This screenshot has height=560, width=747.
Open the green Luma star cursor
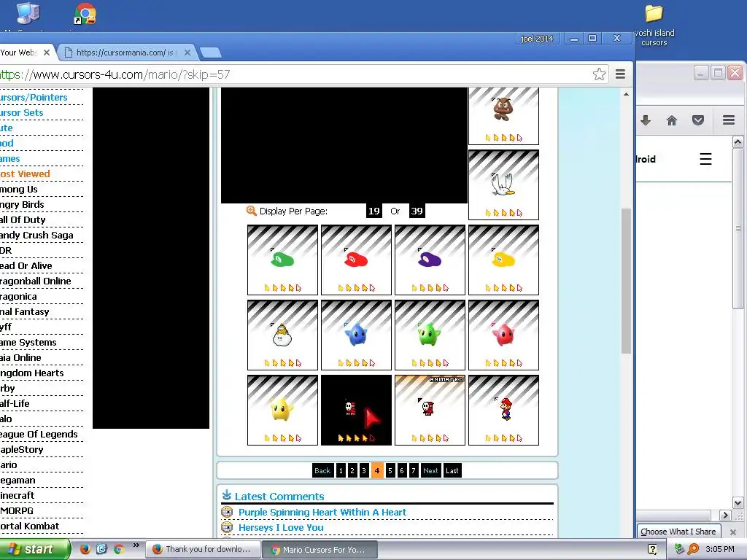tap(430, 335)
